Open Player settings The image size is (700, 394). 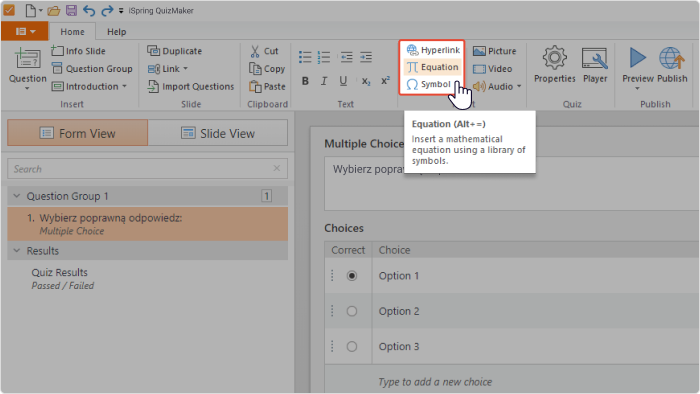pos(595,65)
